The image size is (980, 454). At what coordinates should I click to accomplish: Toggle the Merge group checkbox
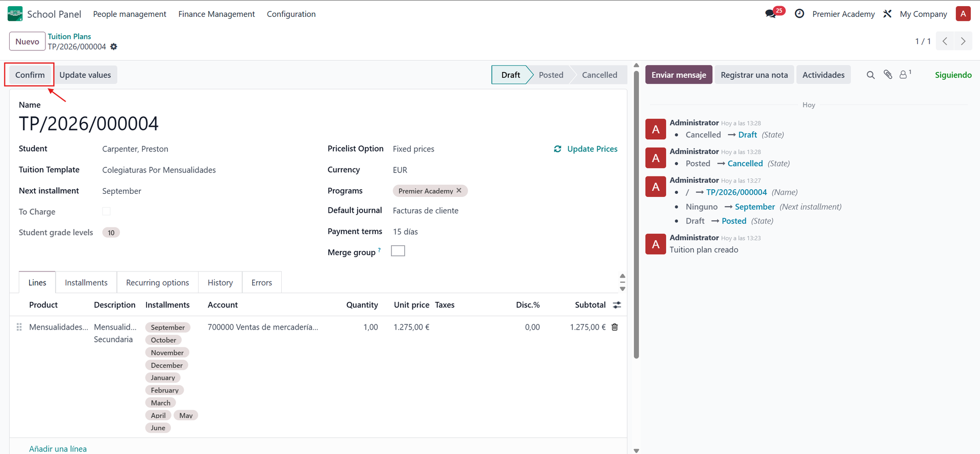pyautogui.click(x=398, y=251)
